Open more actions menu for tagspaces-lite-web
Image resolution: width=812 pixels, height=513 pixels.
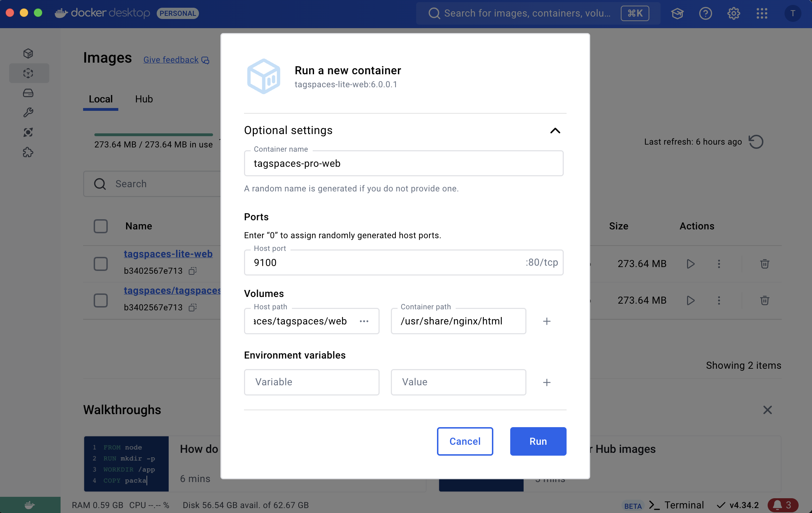point(719,264)
